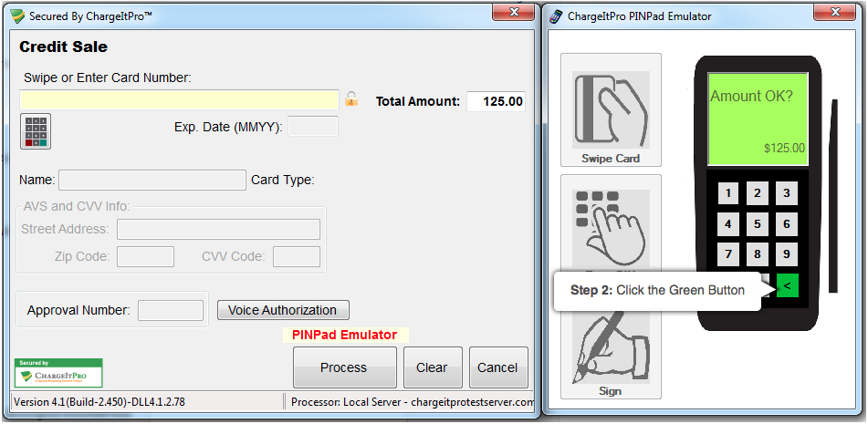Image resolution: width=868 pixels, height=424 pixels.
Task: Click the Approval Number field
Action: (x=171, y=310)
